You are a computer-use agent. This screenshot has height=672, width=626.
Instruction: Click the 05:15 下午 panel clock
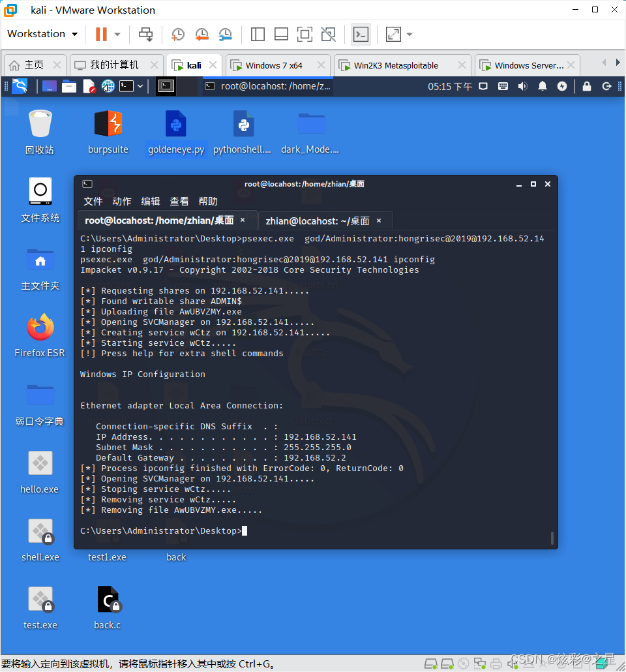pos(450,87)
